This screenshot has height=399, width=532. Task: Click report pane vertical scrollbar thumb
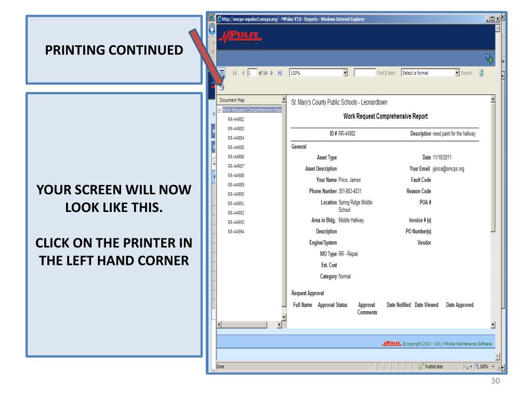(x=493, y=168)
